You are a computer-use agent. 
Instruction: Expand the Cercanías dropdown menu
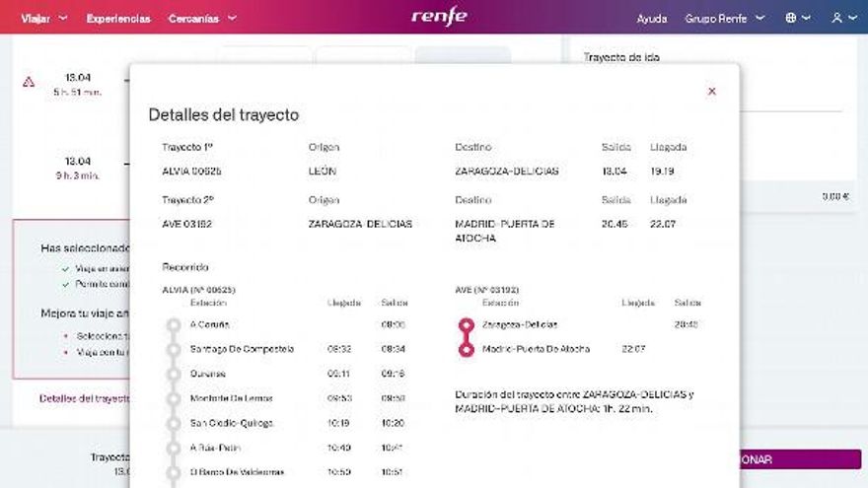click(x=202, y=18)
